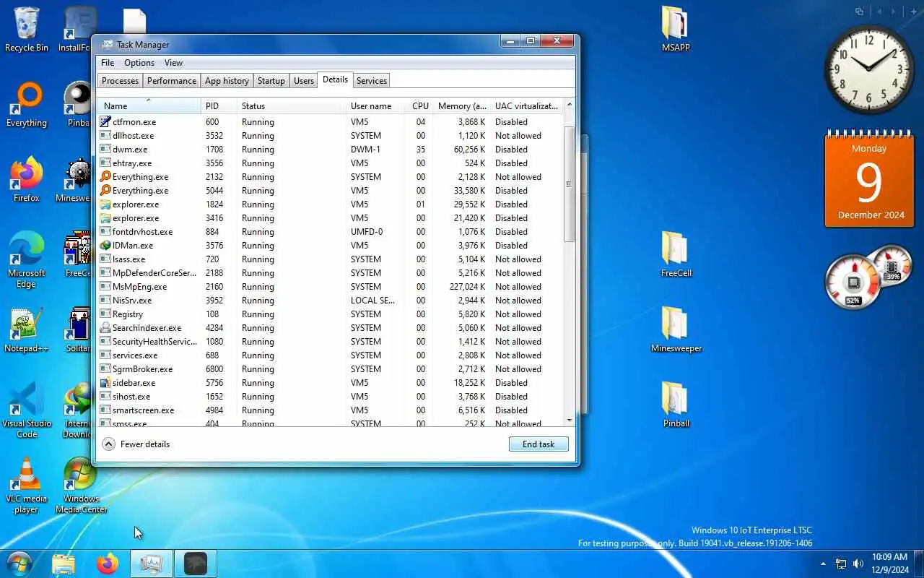
Task: Open the Notepad++ desktop shortcut
Action: pyautogui.click(x=27, y=330)
